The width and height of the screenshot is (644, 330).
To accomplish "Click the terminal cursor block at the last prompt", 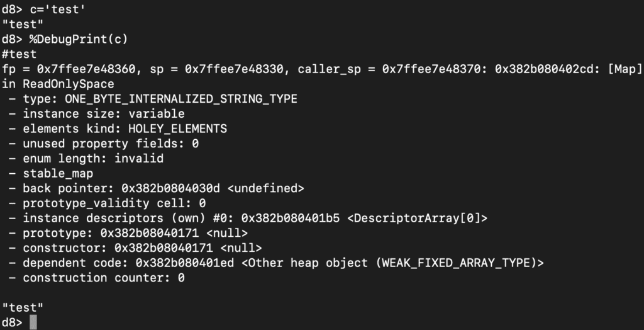I will click(33, 322).
